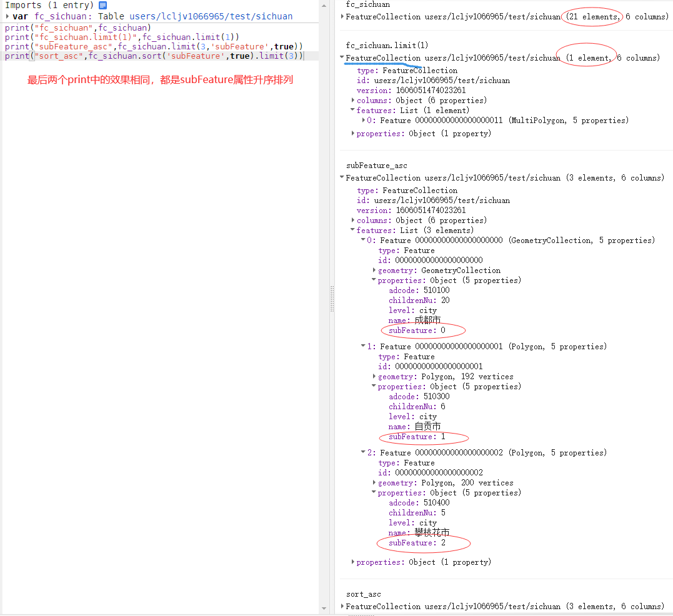This screenshot has width=673, height=616.
Task: Click the print("fc_sichuan",fc_sichuan) code line
Action: click(x=78, y=28)
